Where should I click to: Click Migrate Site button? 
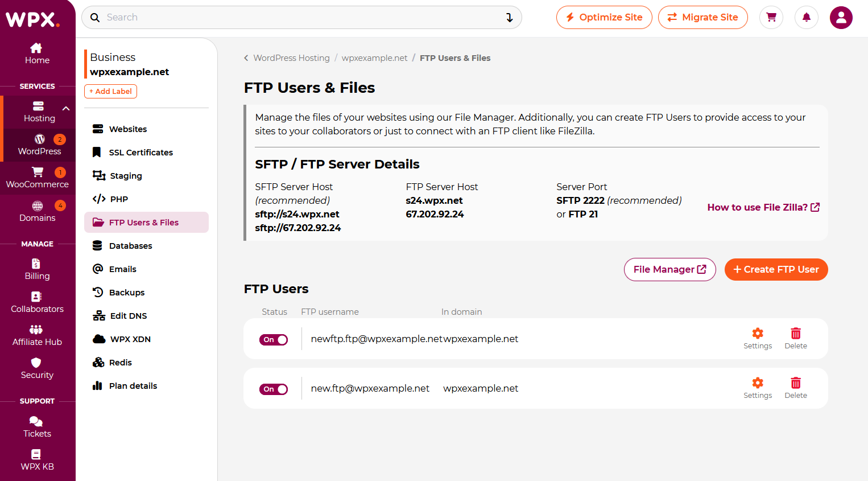click(703, 17)
